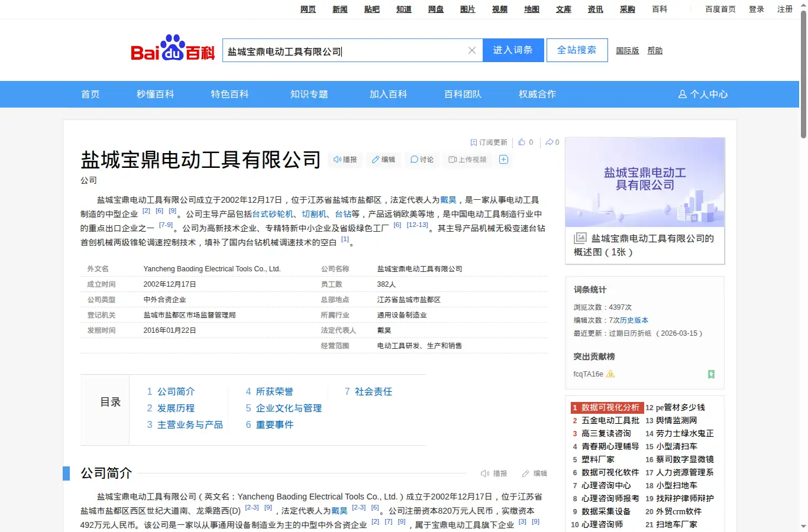
Task: Open the 戴昊 link in the intro paragraph
Action: pyautogui.click(x=448, y=200)
